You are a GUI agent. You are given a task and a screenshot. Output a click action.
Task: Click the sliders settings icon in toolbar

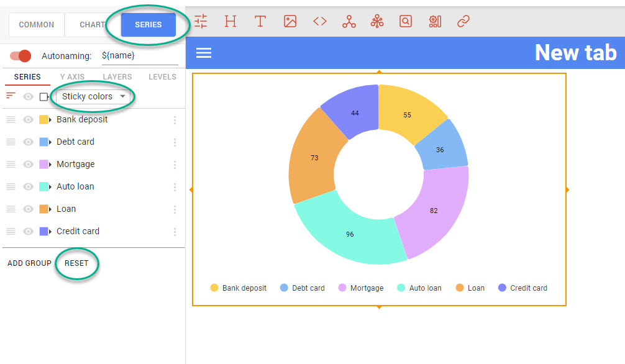click(201, 22)
